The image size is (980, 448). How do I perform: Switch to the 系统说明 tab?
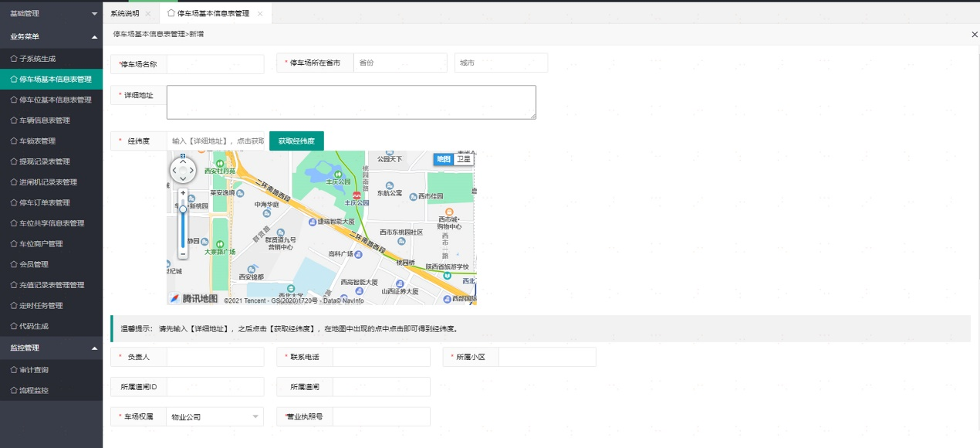point(125,14)
